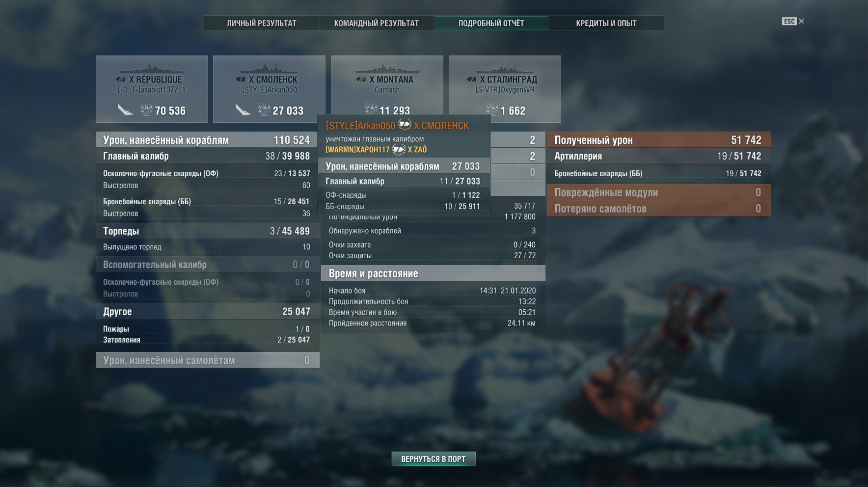The image size is (868, 487).
Task: Click ship class icon next to Arkan050
Action: pos(404,125)
